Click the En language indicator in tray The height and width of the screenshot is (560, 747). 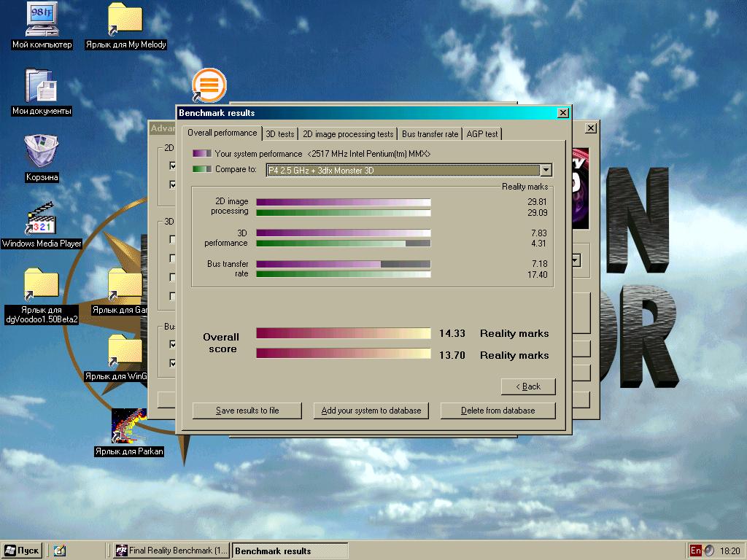pyautogui.click(x=695, y=551)
